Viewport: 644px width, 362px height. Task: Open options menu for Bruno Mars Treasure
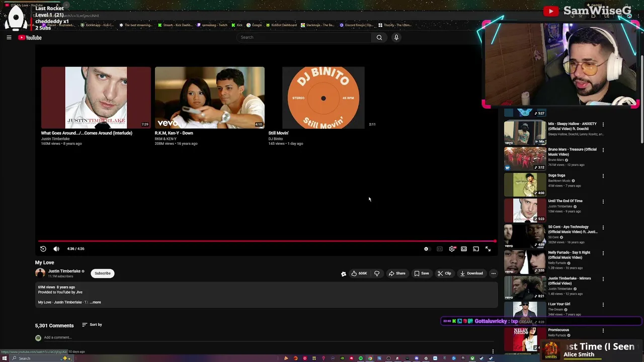[x=603, y=150]
